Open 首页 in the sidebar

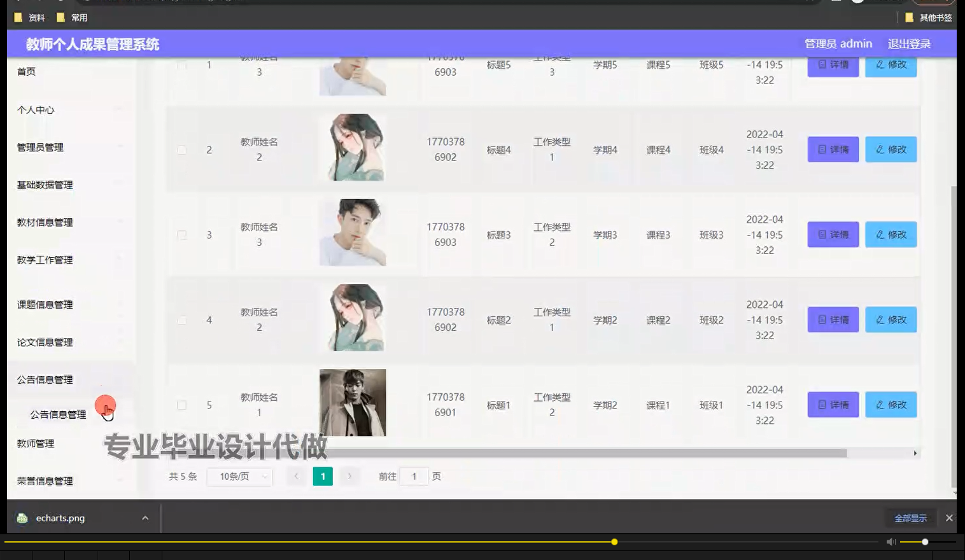pos(71,71)
